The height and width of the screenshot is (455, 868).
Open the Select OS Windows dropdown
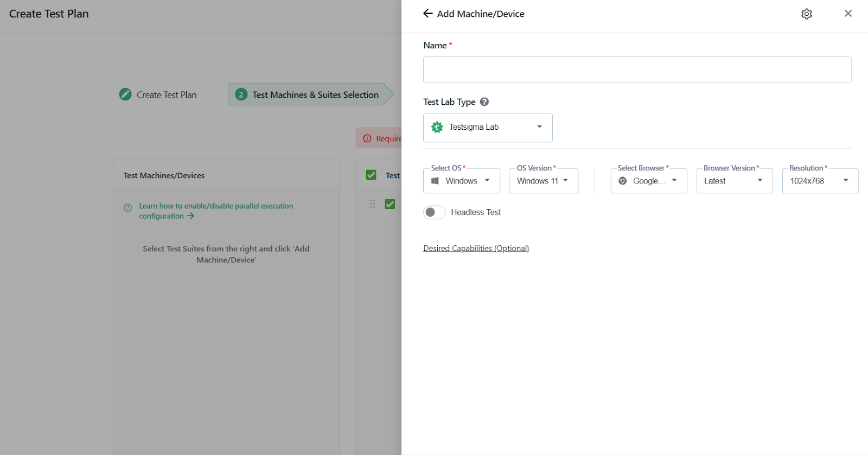(x=462, y=181)
